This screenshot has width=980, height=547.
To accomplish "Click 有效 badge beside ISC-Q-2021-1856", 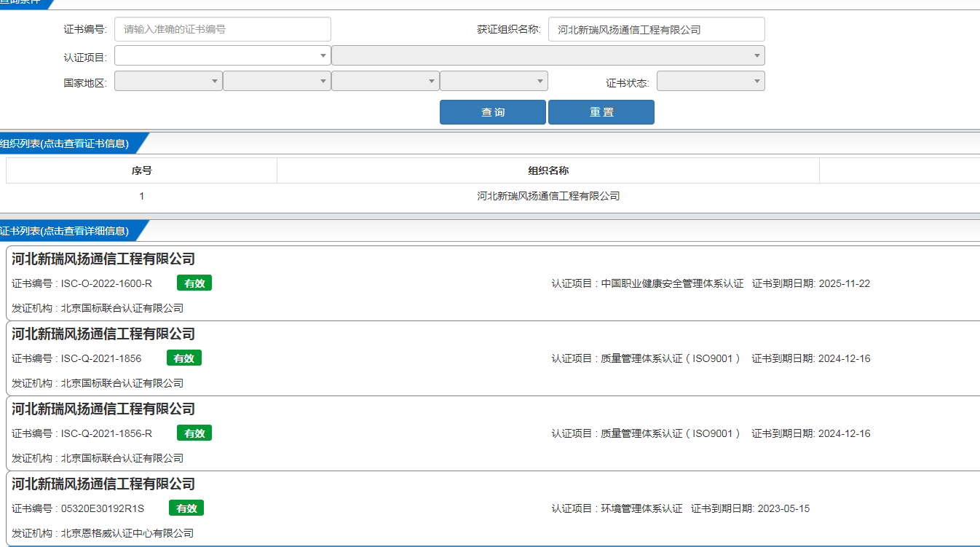I will [x=184, y=358].
